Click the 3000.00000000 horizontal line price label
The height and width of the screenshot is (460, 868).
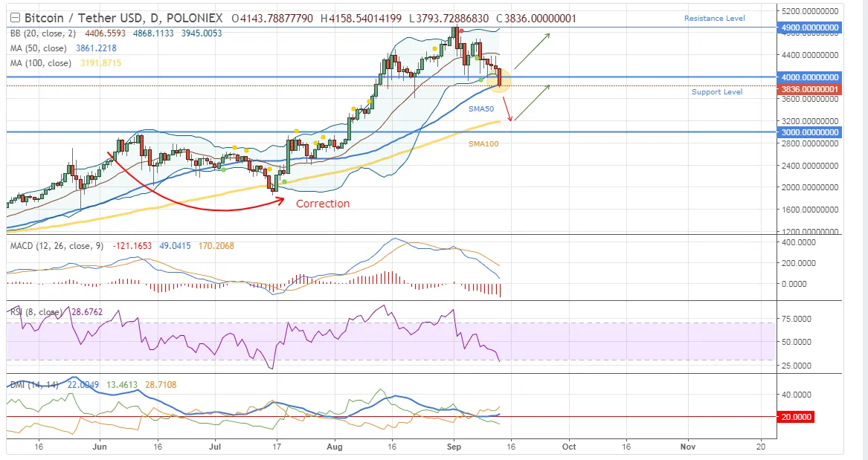click(809, 132)
